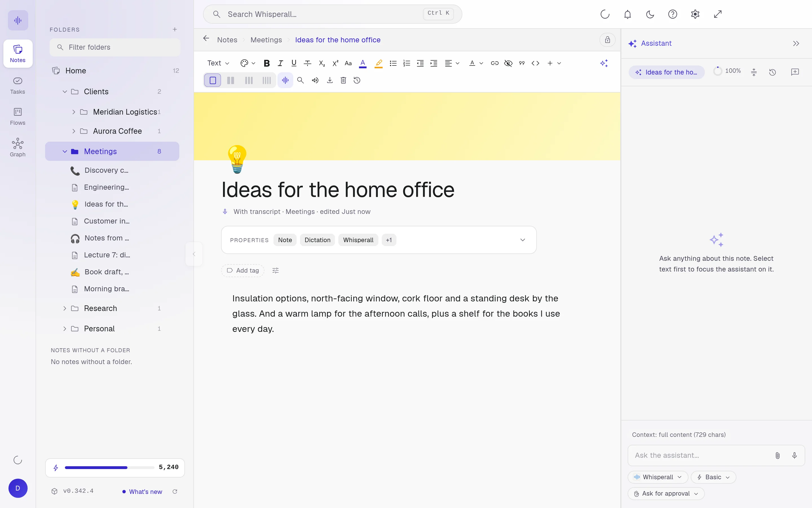Image resolution: width=812 pixels, height=508 pixels.
Task: Insert a link with the chain icon
Action: click(x=495, y=63)
